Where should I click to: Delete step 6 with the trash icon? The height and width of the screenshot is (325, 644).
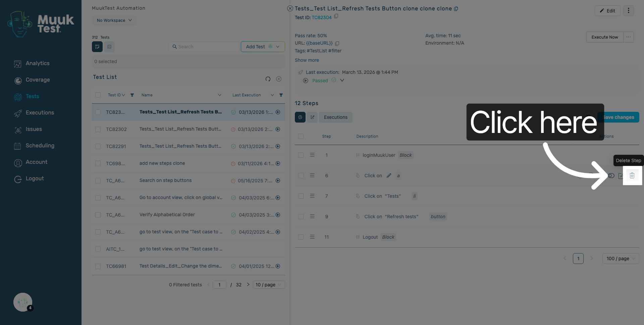pyautogui.click(x=632, y=176)
